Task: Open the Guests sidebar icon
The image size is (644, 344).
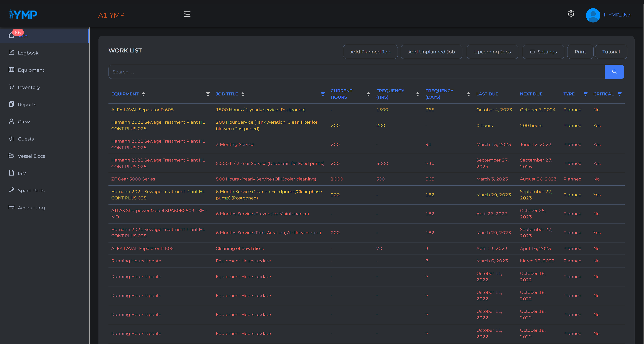Action: click(x=11, y=139)
